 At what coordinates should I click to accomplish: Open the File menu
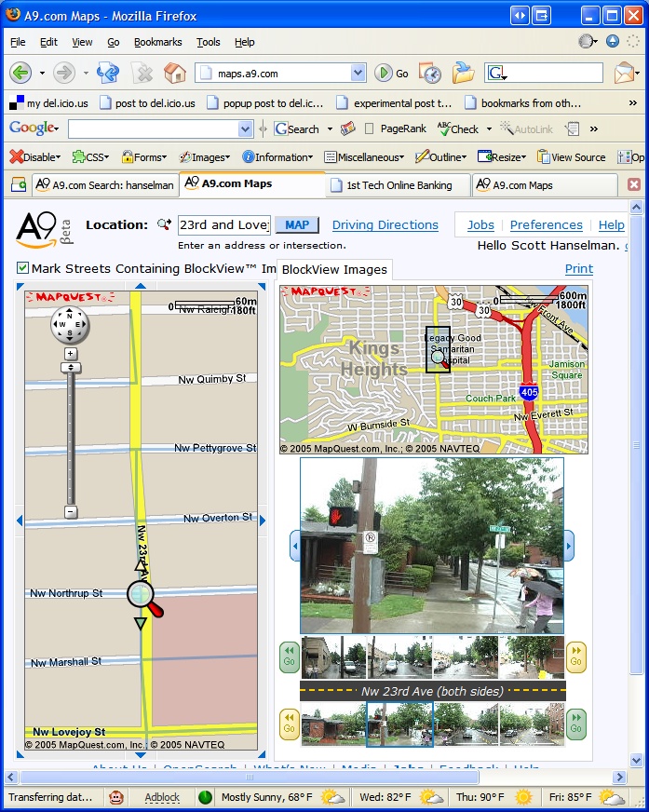[18, 42]
